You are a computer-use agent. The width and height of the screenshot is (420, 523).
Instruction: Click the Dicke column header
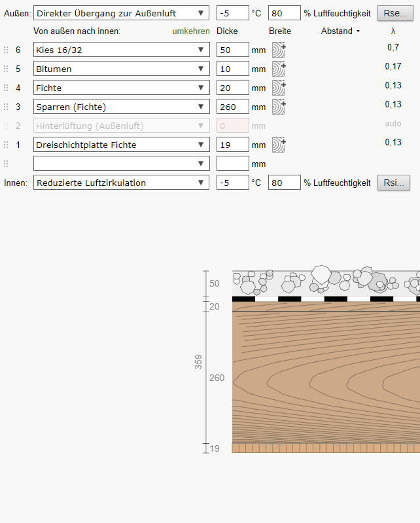pos(227,31)
